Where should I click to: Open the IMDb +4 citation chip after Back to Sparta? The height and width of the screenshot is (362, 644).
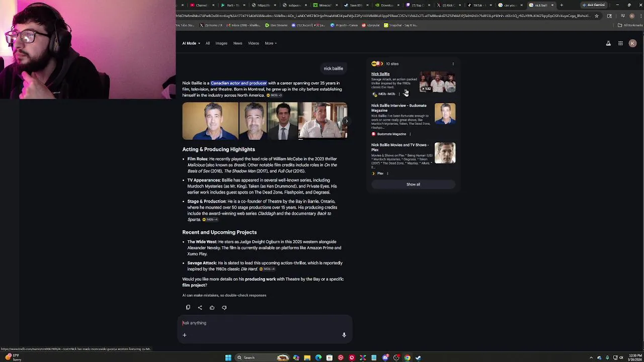[x=210, y=220]
